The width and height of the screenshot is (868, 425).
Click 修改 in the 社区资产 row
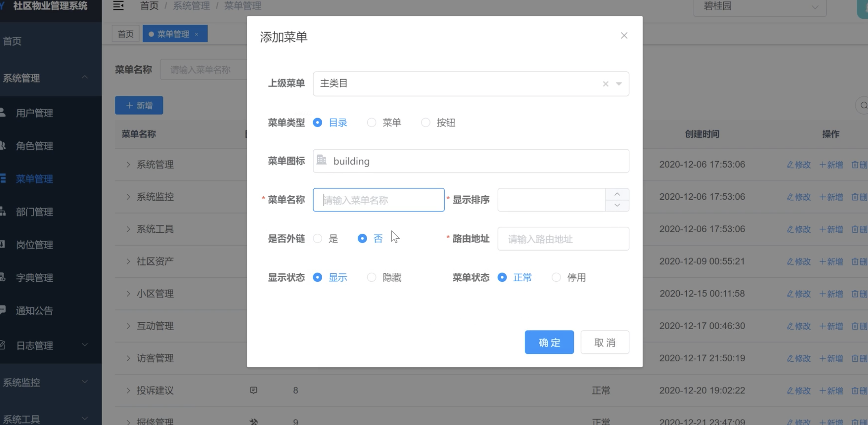click(799, 261)
